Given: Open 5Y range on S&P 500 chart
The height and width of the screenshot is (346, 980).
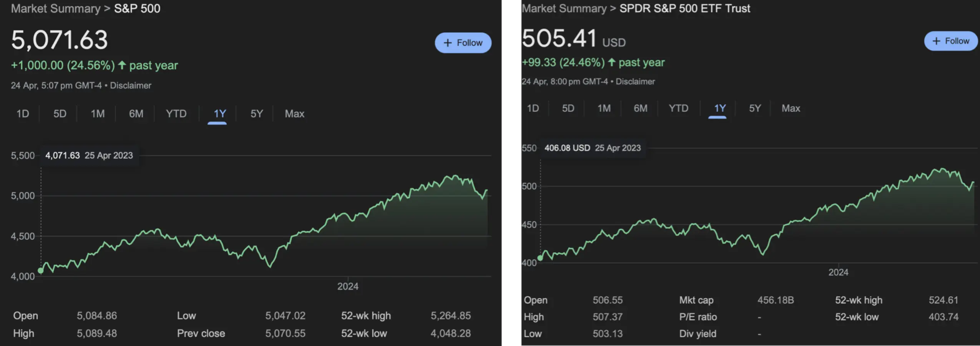Looking at the screenshot, I should pos(257,114).
